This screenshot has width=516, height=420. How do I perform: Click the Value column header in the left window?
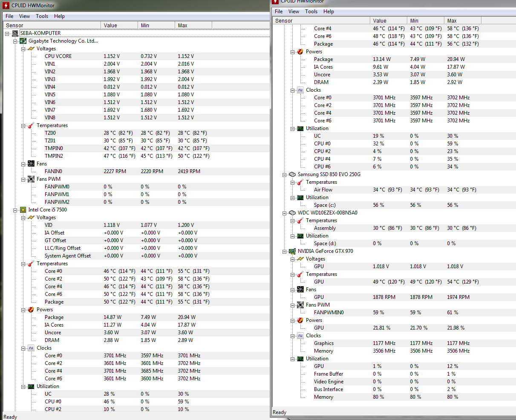[119, 25]
